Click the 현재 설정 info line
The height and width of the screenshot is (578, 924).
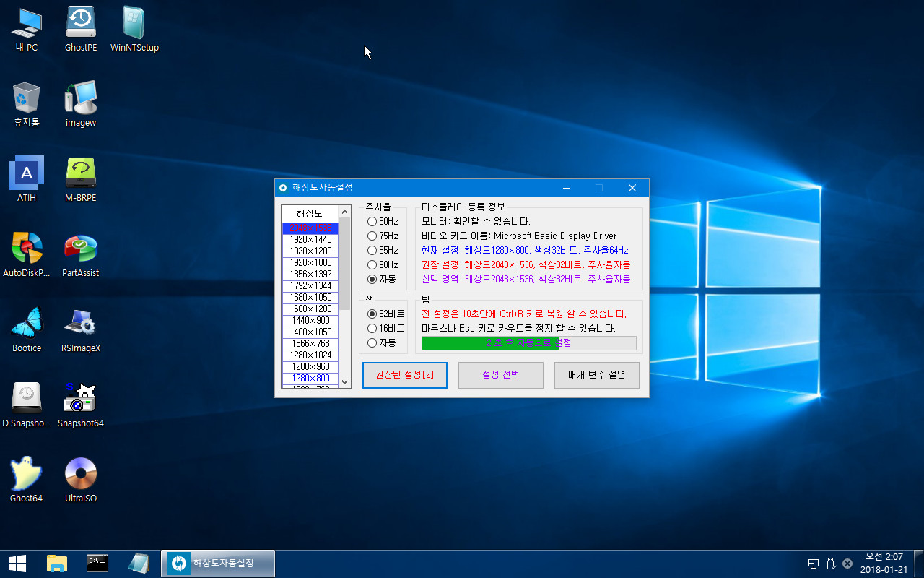pyautogui.click(x=525, y=250)
